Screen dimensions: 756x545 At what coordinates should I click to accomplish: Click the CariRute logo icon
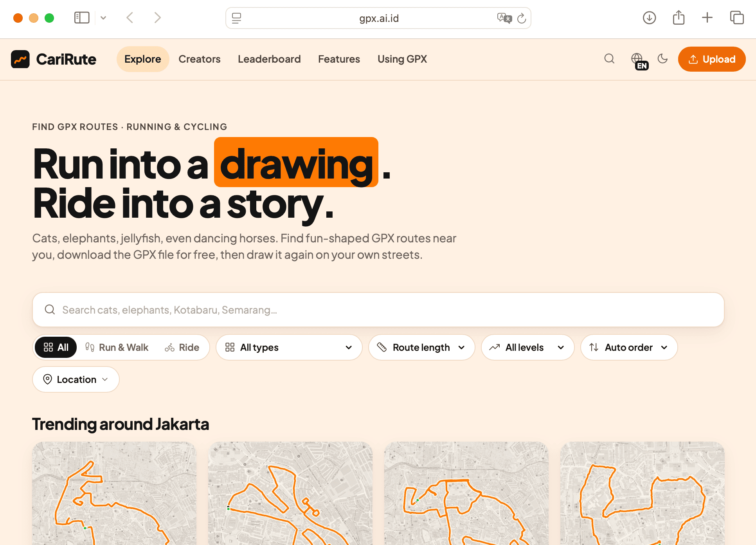pos(20,59)
